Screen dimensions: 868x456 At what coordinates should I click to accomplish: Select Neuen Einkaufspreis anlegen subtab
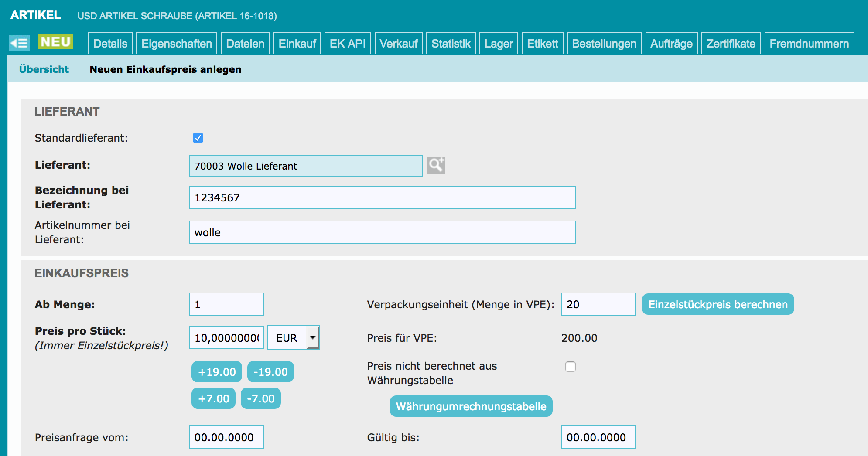click(x=165, y=69)
